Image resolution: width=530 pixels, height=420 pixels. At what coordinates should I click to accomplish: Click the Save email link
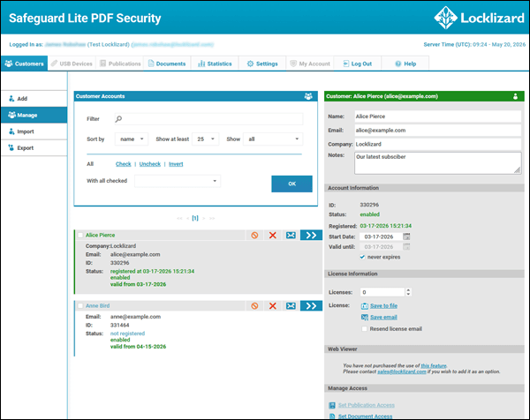point(383,318)
